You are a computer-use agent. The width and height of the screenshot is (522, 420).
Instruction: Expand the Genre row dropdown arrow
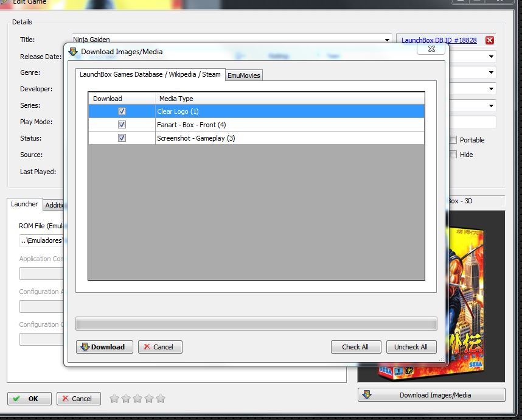[491, 72]
